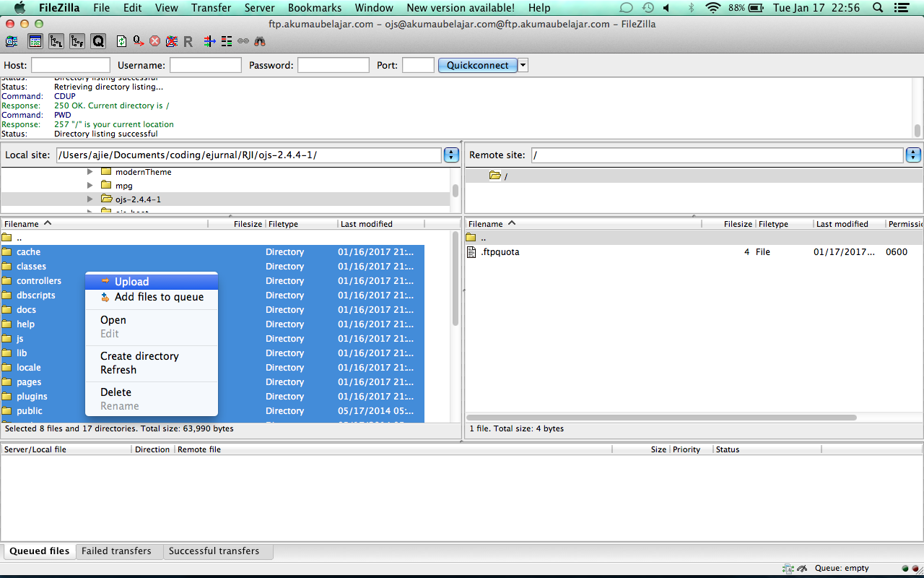
Task: Open the filename filters icon
Action: coord(227,42)
